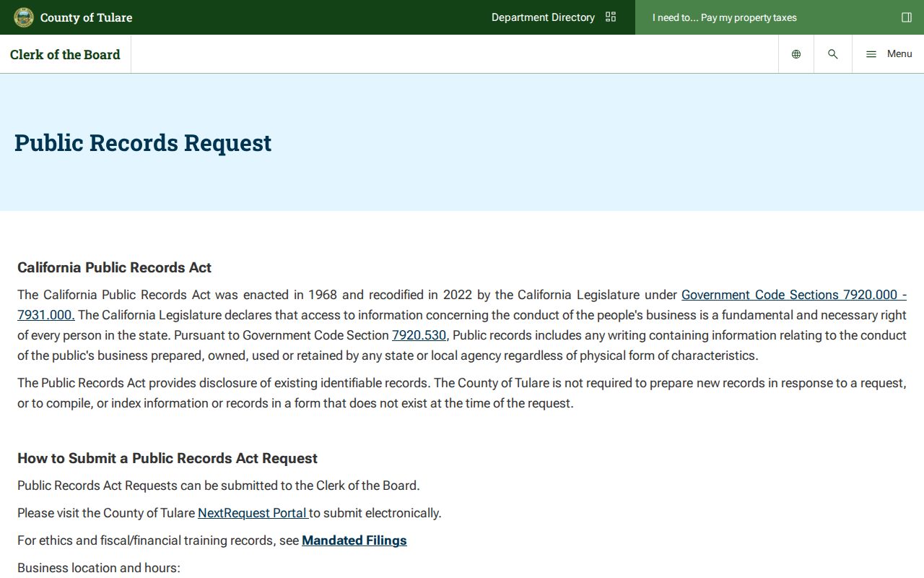Open site search magnifier icon
The height and width of the screenshot is (578, 924).
point(833,54)
